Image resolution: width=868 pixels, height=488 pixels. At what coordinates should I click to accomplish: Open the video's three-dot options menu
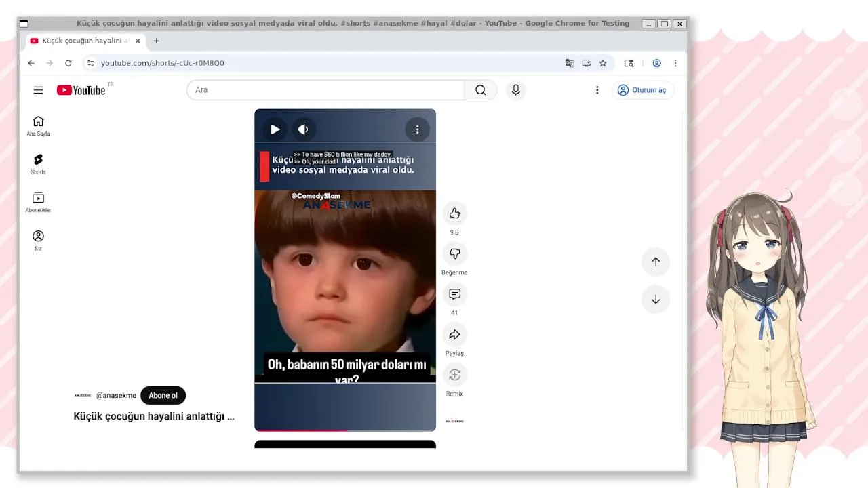(417, 129)
